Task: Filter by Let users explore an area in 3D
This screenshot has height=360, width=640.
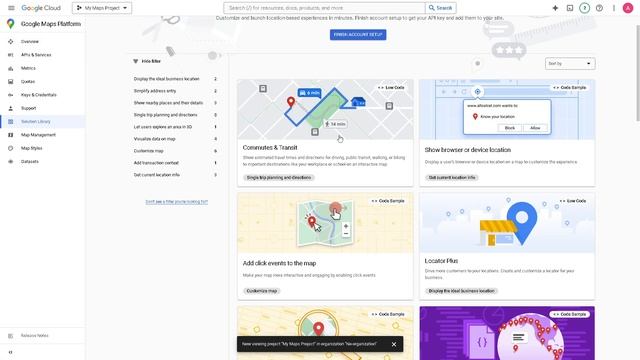Action: coord(176,127)
